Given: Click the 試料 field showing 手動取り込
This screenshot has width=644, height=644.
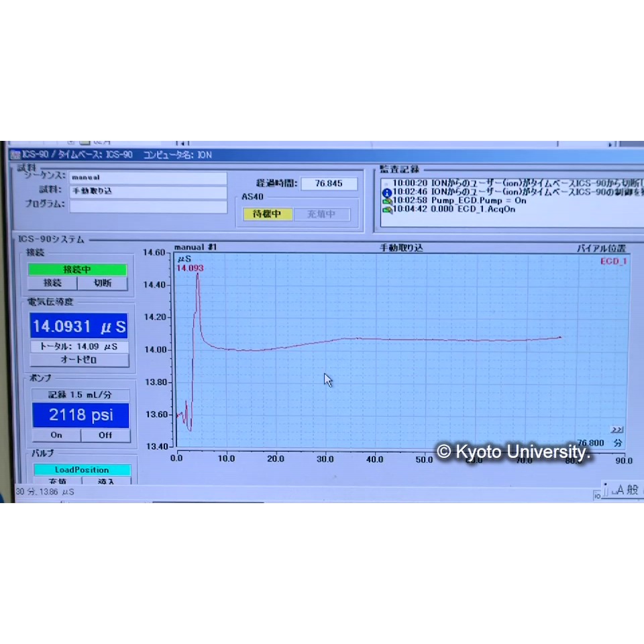Looking at the screenshot, I should pyautogui.click(x=148, y=191).
